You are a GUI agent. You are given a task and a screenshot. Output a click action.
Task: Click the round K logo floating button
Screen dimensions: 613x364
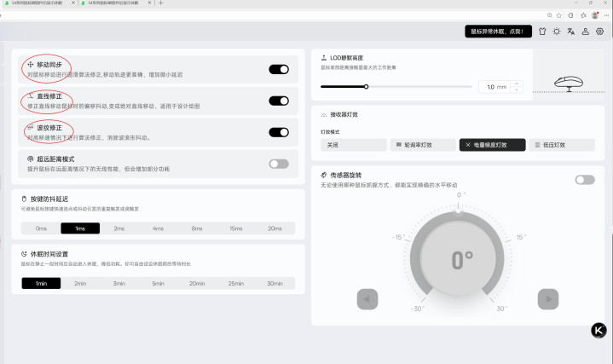pyautogui.click(x=599, y=331)
